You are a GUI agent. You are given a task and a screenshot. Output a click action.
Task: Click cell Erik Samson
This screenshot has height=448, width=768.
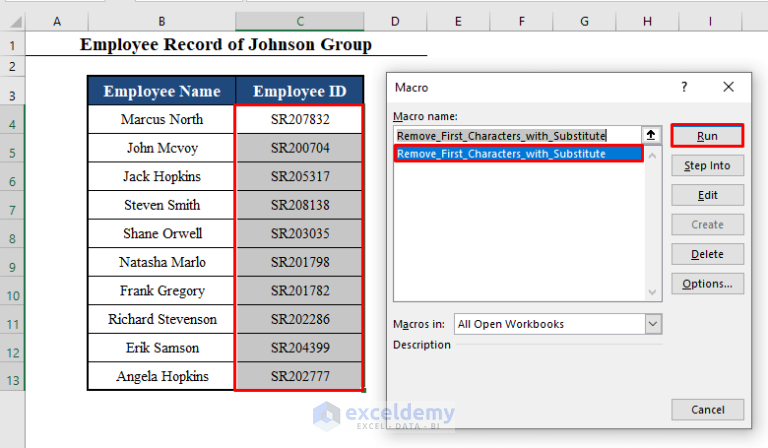[162, 348]
